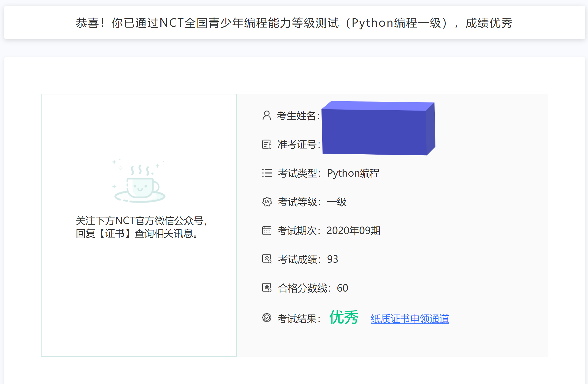The height and width of the screenshot is (384, 588).
Task: Click the 考试等级 value 一级
Action: (336, 202)
